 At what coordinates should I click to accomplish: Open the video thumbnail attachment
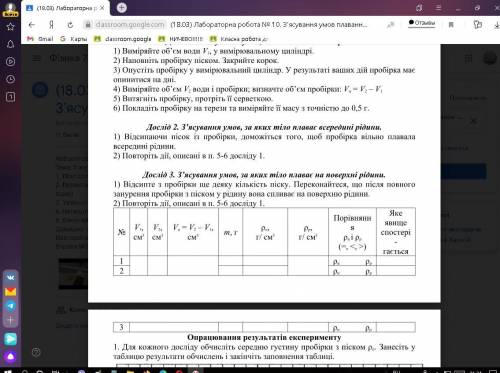point(73,274)
